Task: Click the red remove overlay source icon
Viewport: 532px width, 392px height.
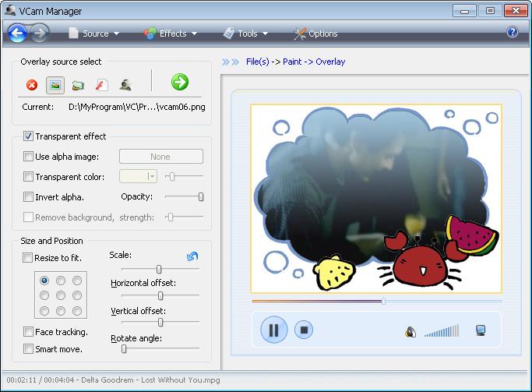Action: (32, 85)
